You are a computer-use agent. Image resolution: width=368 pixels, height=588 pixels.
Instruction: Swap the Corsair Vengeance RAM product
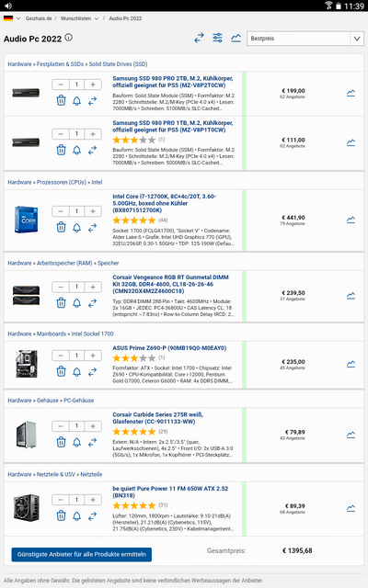pyautogui.click(x=92, y=302)
